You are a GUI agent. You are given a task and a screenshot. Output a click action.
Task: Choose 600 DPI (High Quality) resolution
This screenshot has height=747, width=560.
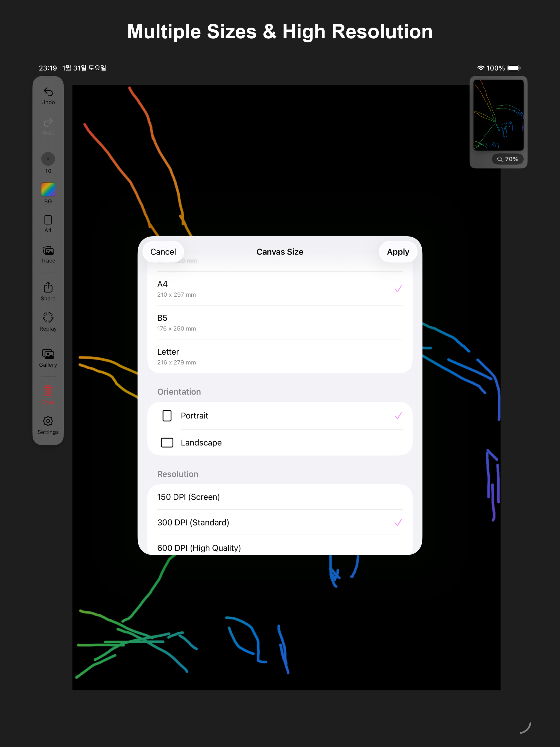click(x=280, y=545)
